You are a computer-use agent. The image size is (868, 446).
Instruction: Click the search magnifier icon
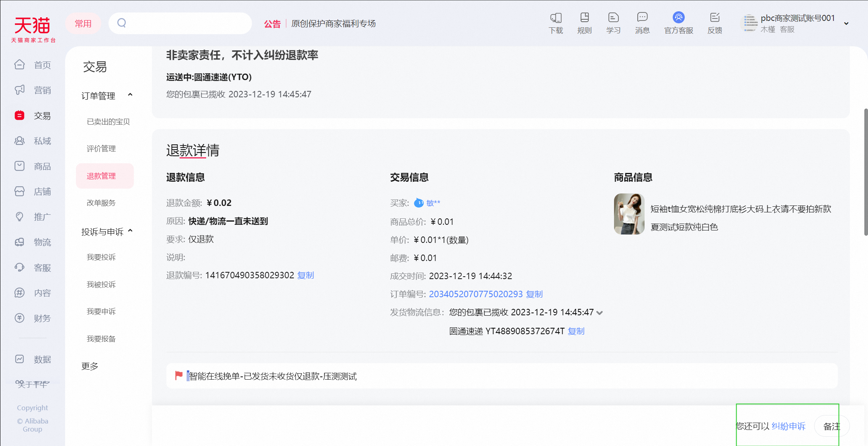pos(122,23)
